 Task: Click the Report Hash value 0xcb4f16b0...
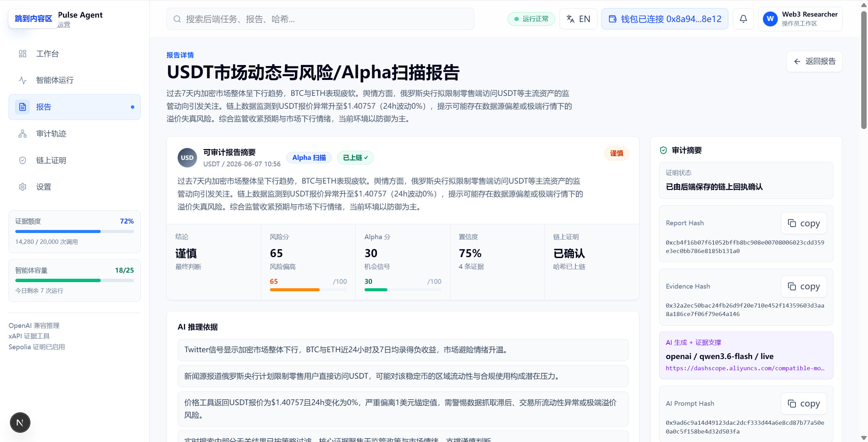[x=745, y=247]
